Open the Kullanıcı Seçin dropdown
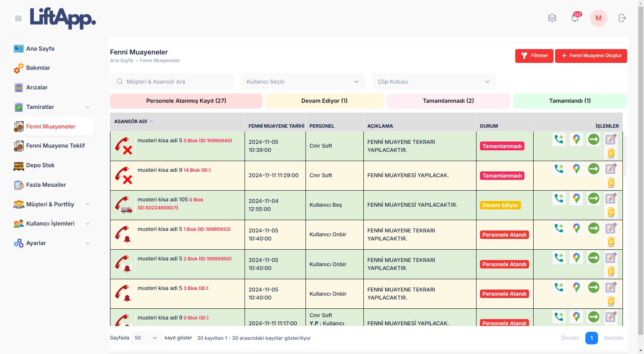644x354 pixels. point(302,82)
